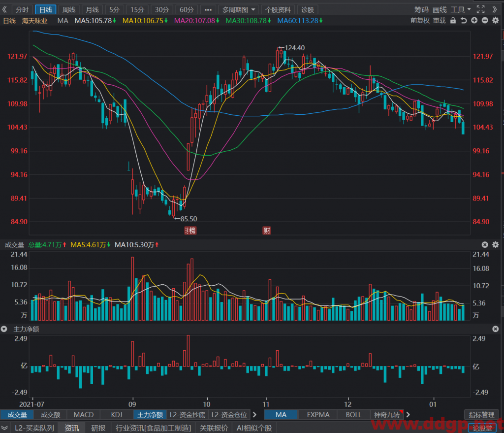
Task: Click the undo arrow icon
Action: click(x=464, y=21)
